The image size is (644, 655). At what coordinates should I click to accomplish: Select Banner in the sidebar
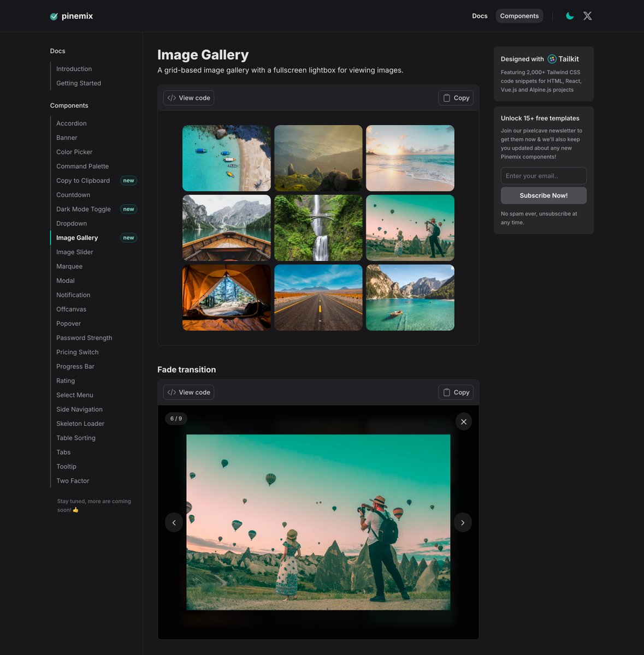[67, 138]
